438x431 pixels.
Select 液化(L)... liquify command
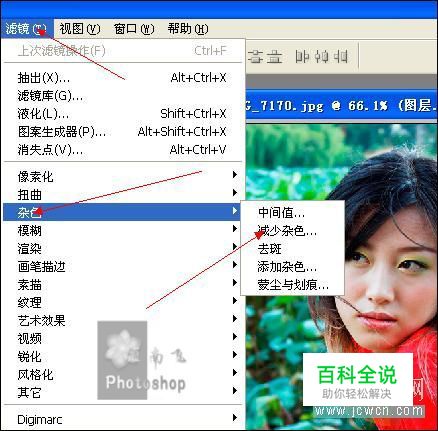point(123,114)
